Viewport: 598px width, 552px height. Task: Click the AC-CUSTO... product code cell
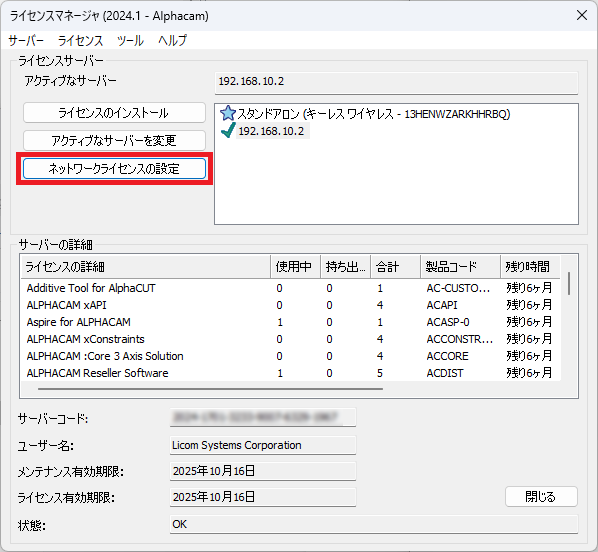coord(458,288)
